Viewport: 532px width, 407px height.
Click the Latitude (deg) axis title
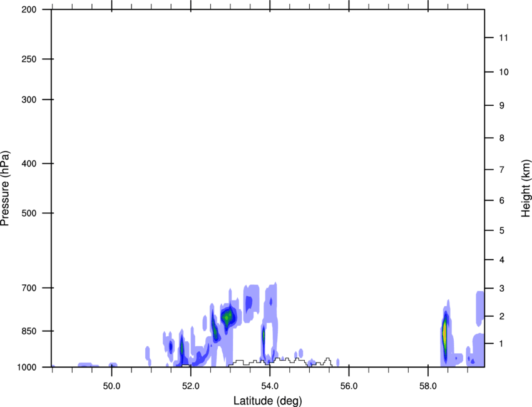267,401
